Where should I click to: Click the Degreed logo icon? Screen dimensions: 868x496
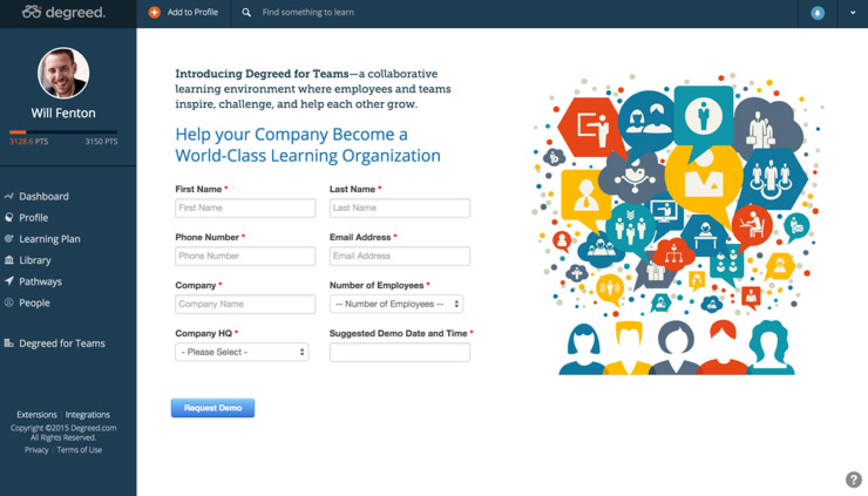tap(32, 12)
